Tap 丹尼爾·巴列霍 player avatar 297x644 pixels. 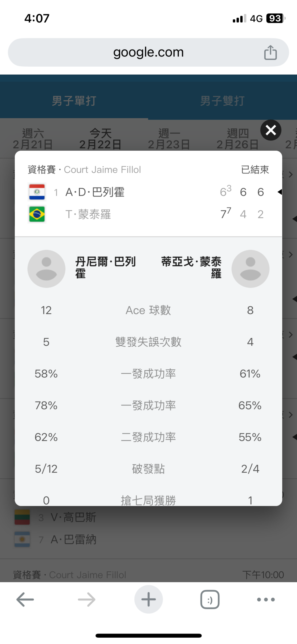click(x=46, y=269)
